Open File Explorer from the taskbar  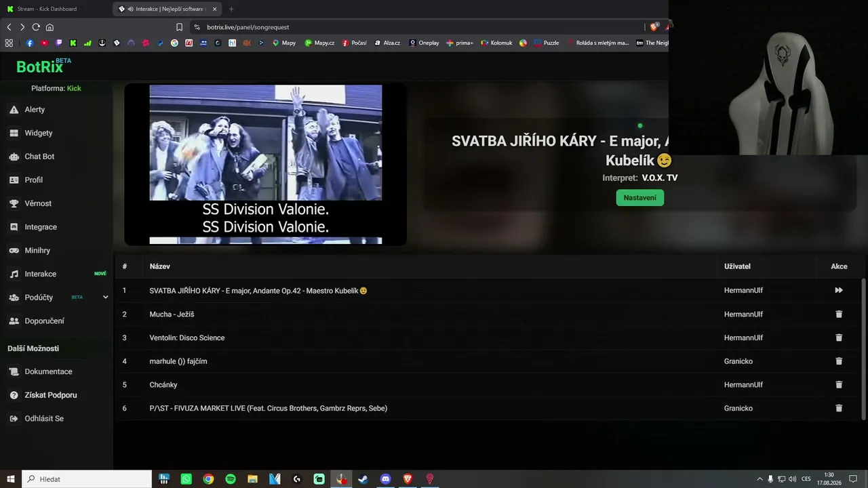(x=252, y=479)
